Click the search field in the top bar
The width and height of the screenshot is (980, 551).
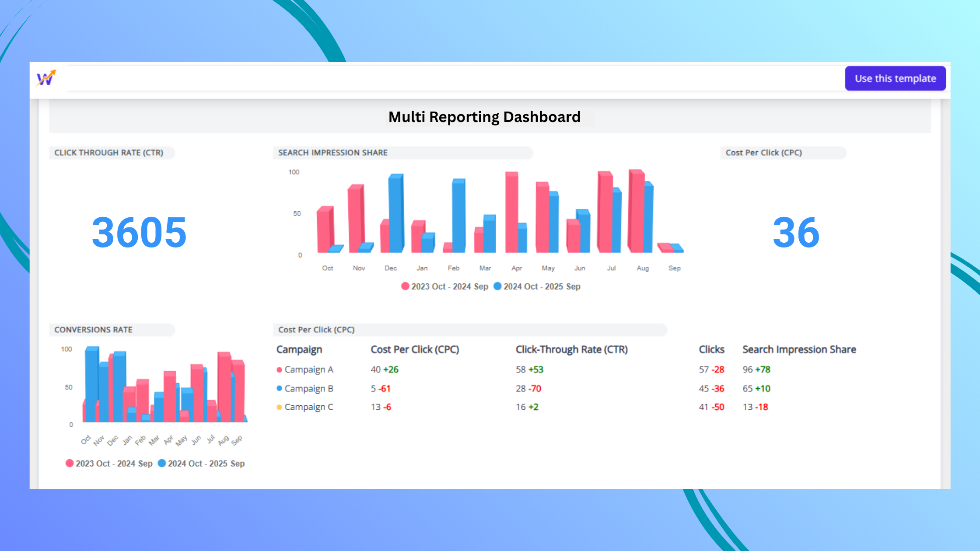(x=437, y=78)
